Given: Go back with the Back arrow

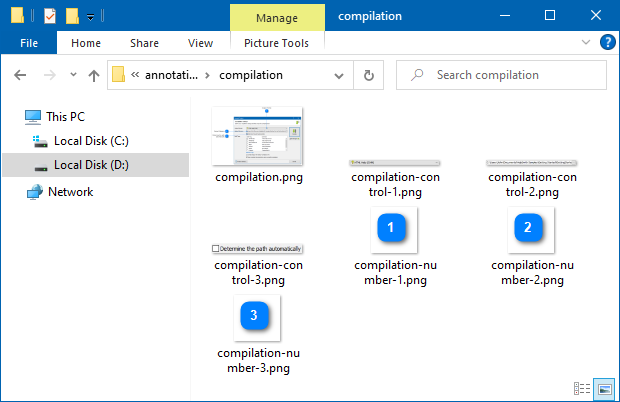Looking at the screenshot, I should (20, 75).
